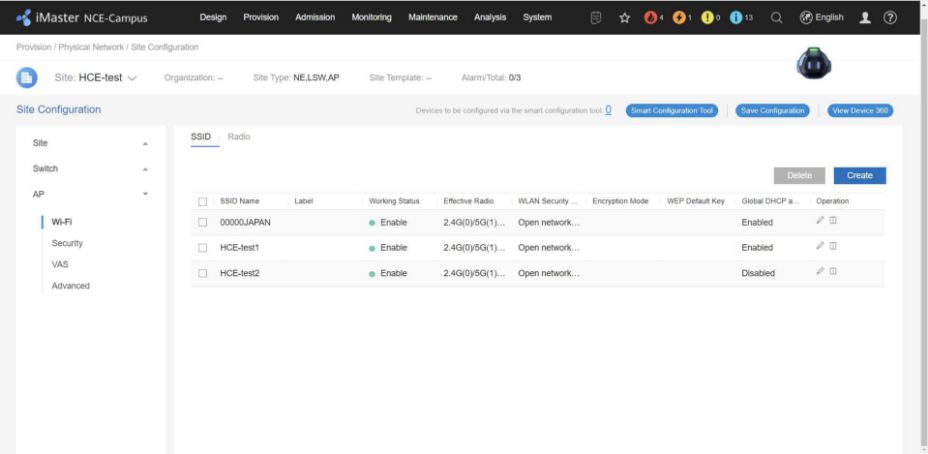928x454 pixels.
Task: Check the HCE-test1 row checkbox
Action: 202,248
